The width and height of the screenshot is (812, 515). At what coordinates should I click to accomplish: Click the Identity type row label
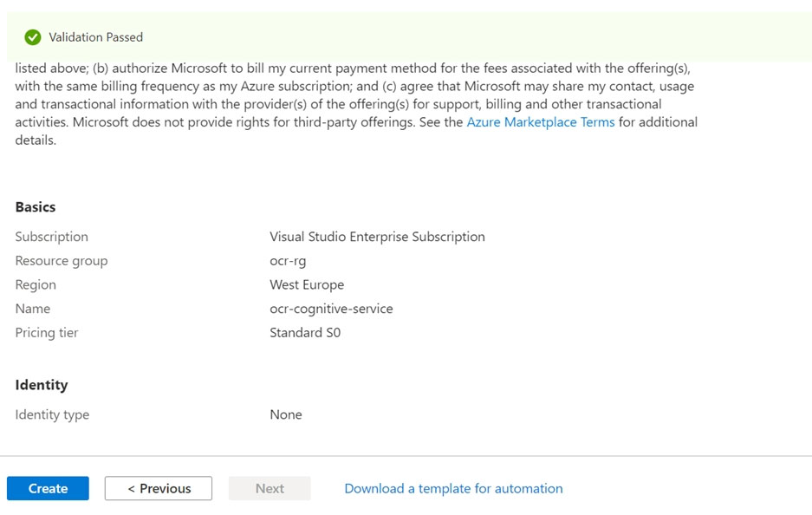(x=51, y=414)
